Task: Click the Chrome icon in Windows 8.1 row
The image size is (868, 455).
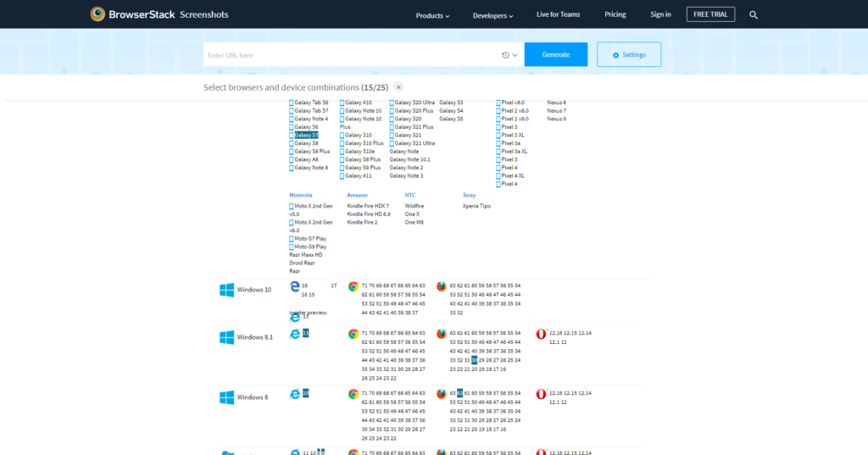Action: pyautogui.click(x=353, y=334)
